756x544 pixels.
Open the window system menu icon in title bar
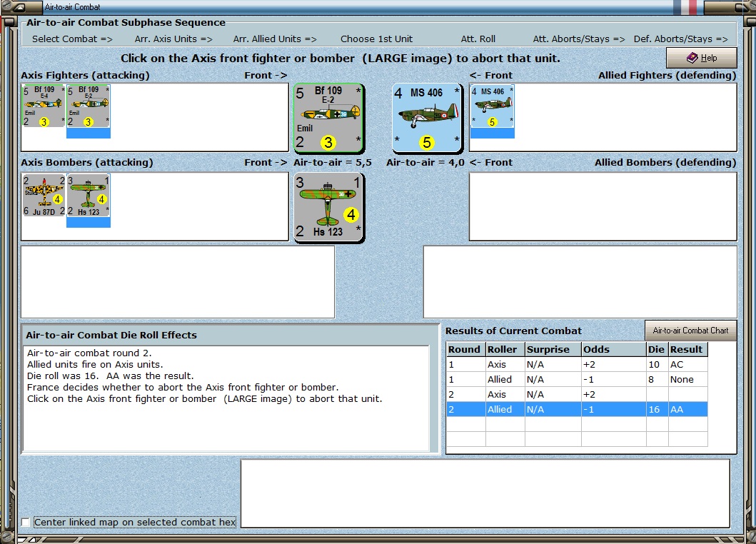pyautogui.click(x=20, y=7)
